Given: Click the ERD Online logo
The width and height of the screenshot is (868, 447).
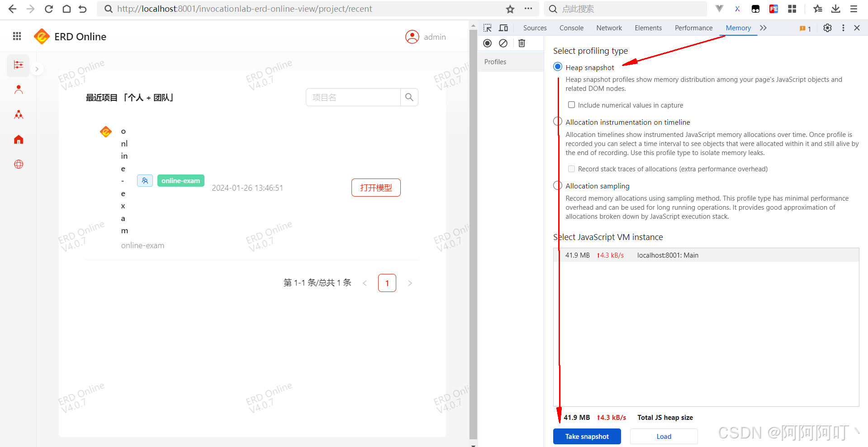Looking at the screenshot, I should tap(42, 36).
